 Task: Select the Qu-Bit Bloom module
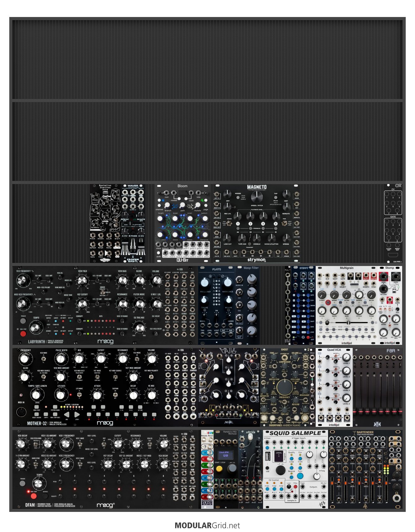pos(183,223)
